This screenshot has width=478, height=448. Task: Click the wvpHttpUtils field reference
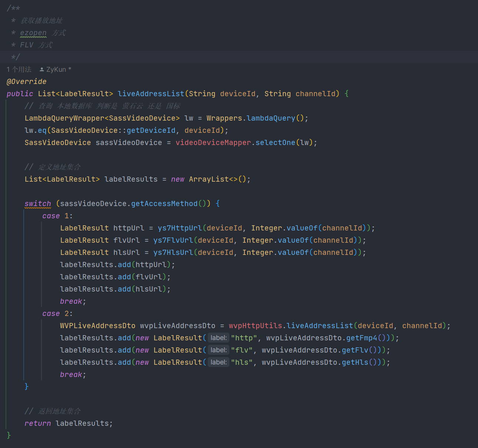tap(255, 326)
